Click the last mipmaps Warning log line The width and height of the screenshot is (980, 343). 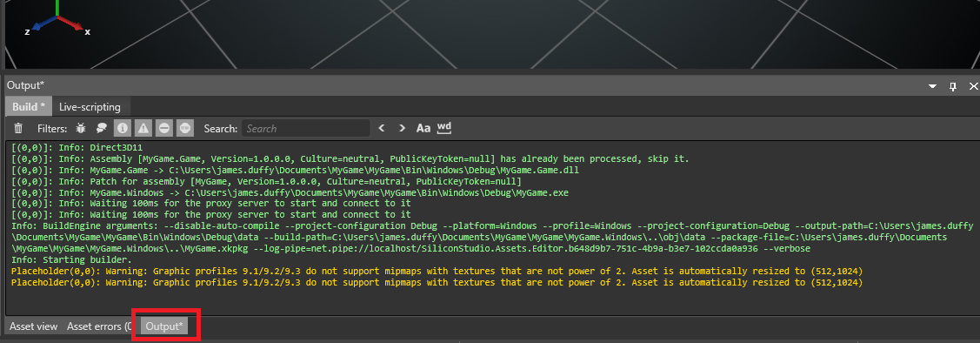tap(437, 282)
